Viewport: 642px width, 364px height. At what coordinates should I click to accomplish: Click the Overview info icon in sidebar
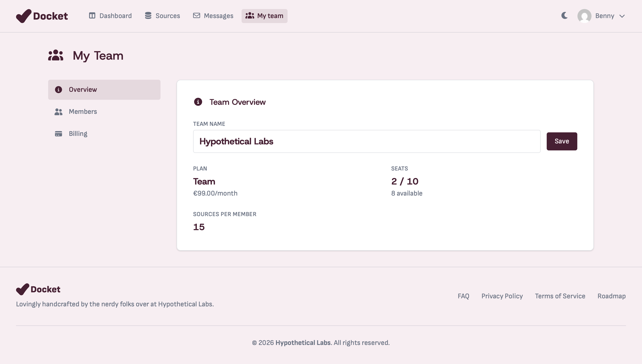click(58, 90)
